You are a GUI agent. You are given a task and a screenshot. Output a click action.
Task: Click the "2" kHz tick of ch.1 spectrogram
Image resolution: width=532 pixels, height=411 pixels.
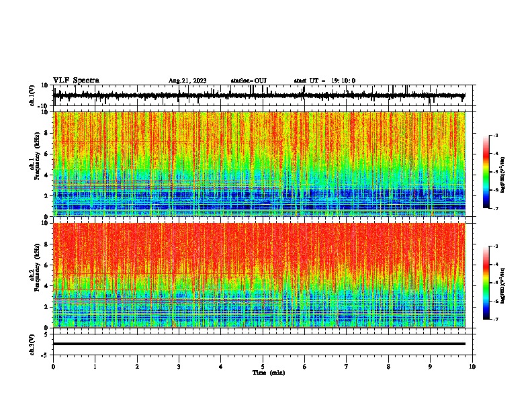click(46, 196)
